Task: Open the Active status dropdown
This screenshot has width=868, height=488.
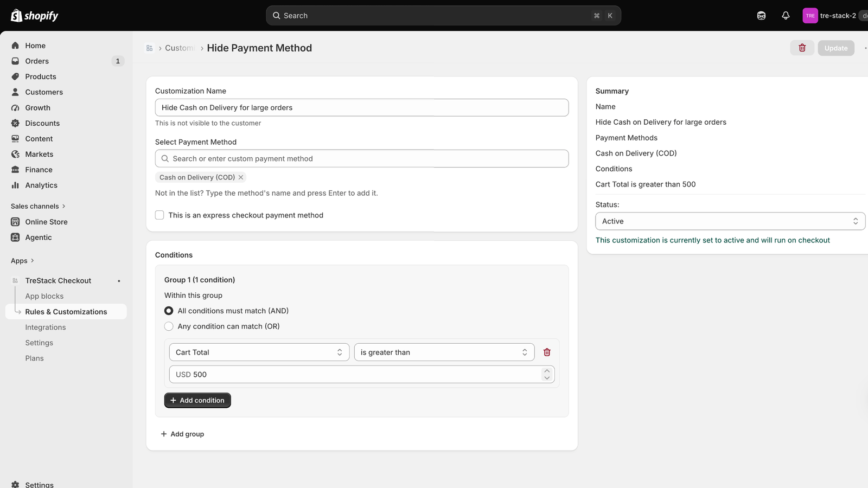Action: 730,221
